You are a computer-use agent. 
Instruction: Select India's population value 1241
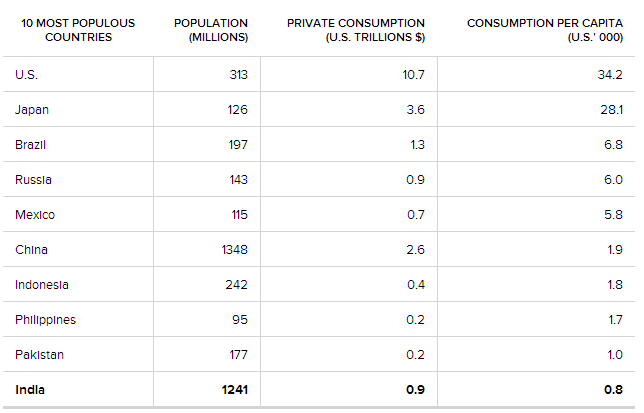pyautogui.click(x=233, y=390)
